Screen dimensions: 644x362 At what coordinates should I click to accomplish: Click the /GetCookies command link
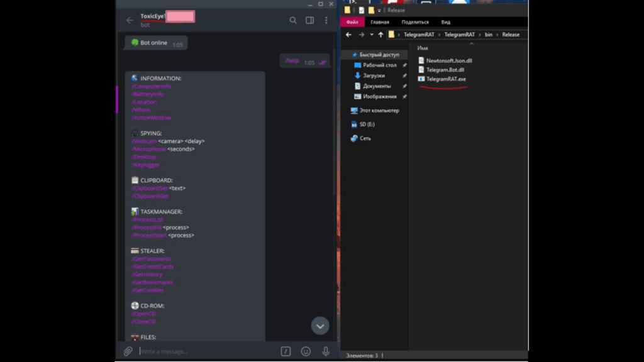click(x=148, y=290)
